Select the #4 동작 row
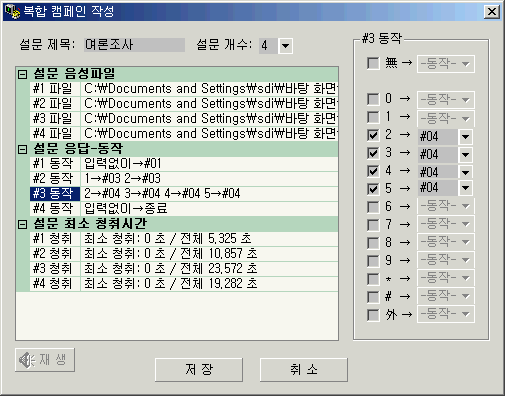This screenshot has height=396, width=505. click(184, 209)
